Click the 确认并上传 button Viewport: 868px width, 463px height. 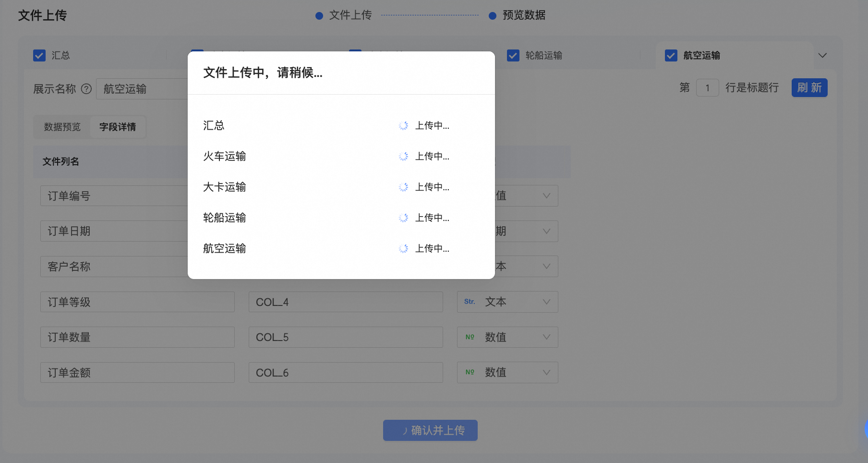coord(430,430)
